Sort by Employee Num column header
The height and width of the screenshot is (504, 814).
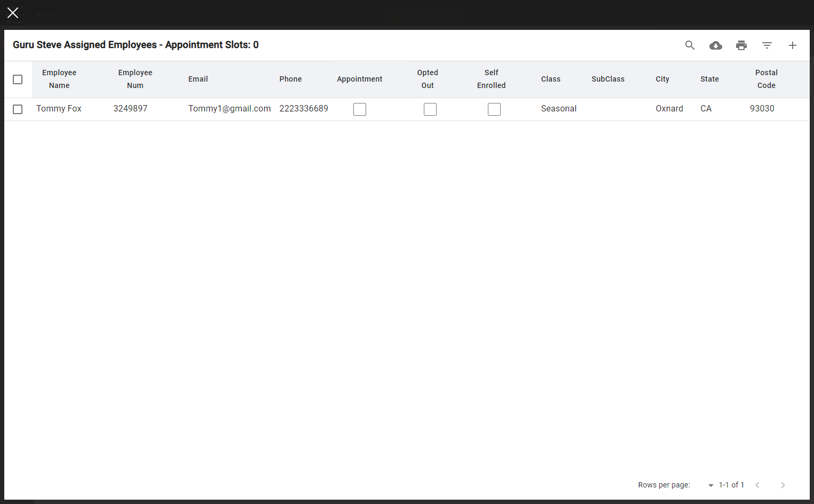(x=135, y=79)
